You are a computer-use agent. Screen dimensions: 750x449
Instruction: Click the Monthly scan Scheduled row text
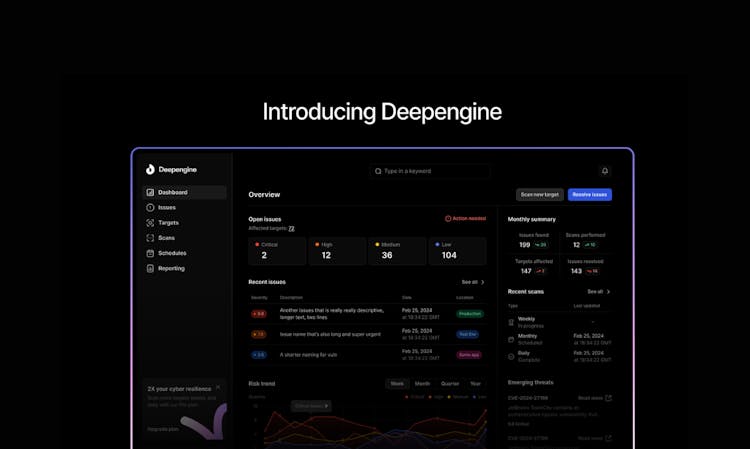tap(530, 339)
